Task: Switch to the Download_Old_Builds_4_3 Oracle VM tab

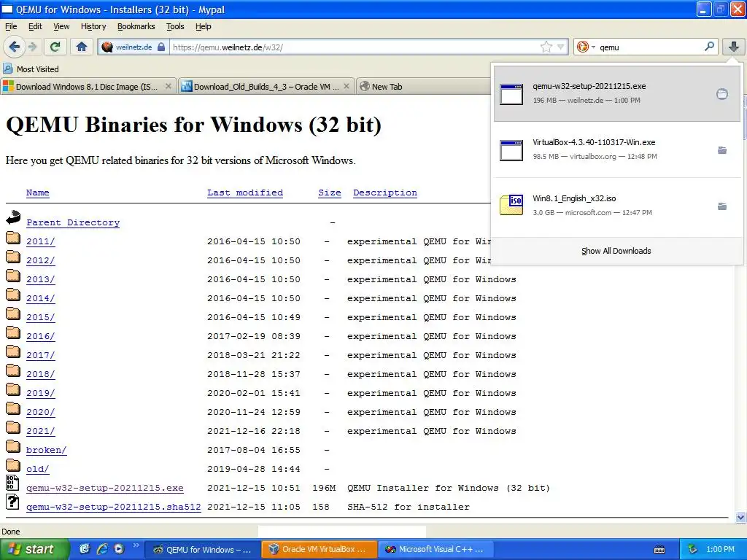Action: 267,87
